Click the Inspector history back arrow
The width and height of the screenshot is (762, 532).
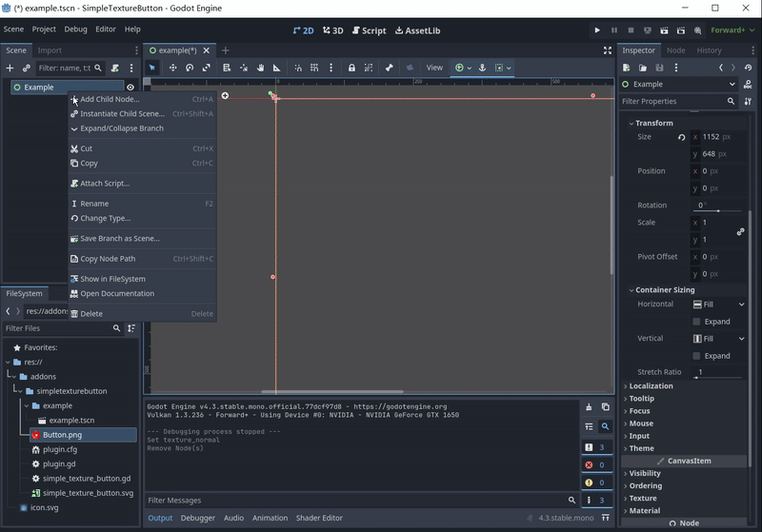click(721, 68)
